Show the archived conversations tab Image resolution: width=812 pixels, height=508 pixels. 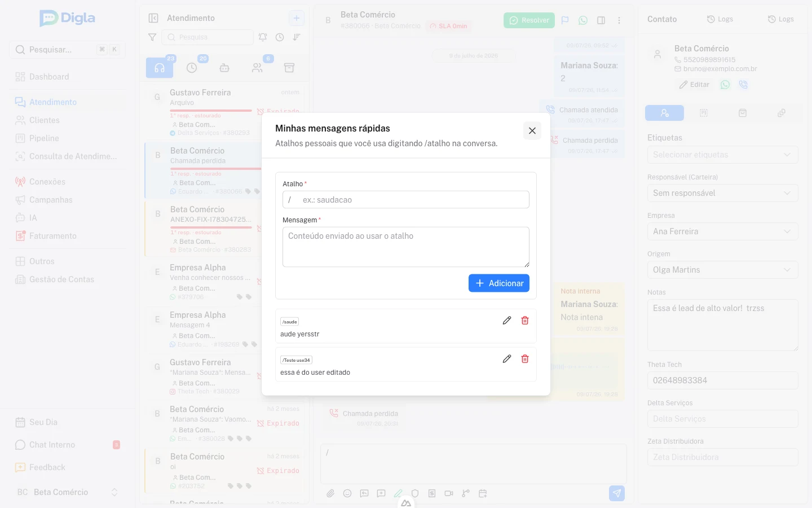pos(289,68)
